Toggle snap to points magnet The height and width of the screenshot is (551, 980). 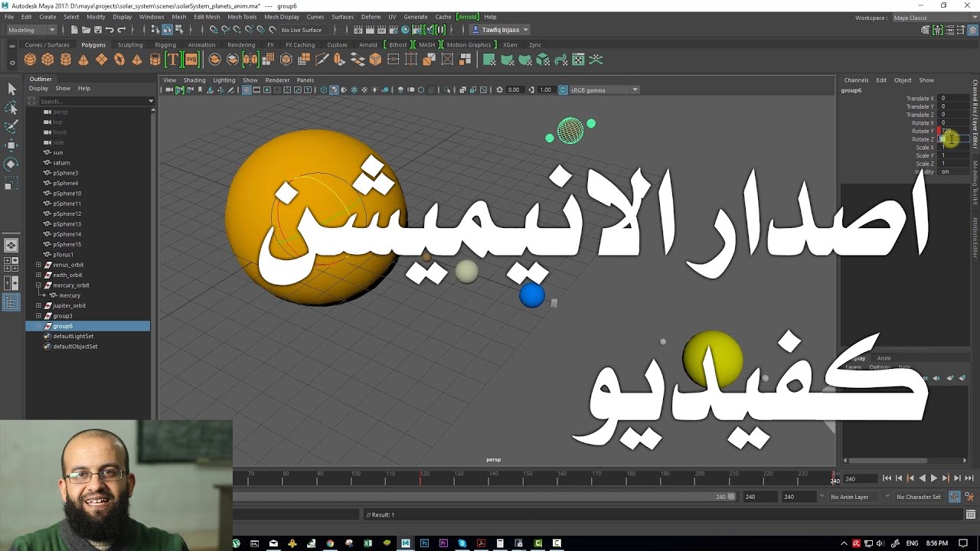(x=237, y=30)
